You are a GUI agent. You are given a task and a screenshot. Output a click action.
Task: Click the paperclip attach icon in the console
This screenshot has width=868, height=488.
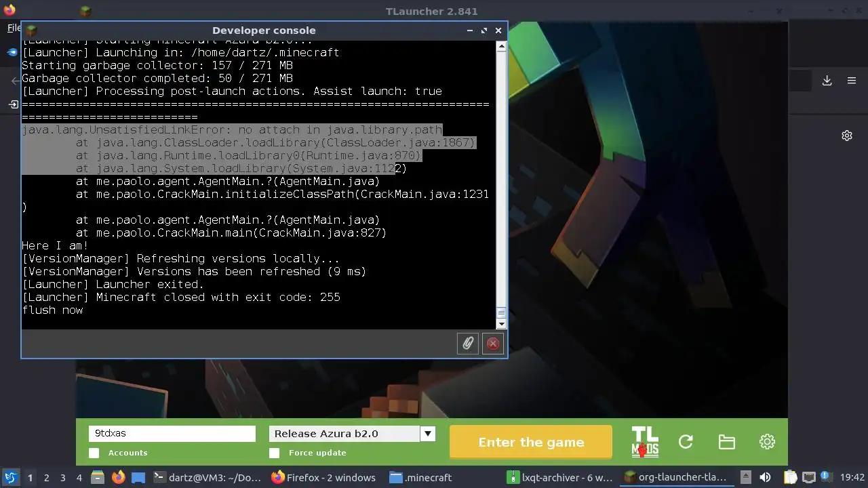pos(468,344)
